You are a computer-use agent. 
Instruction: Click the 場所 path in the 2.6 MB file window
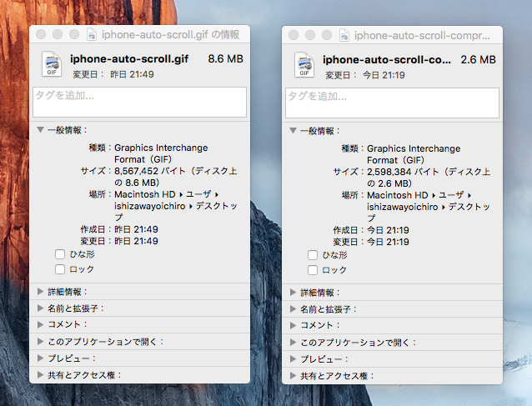tap(429, 206)
